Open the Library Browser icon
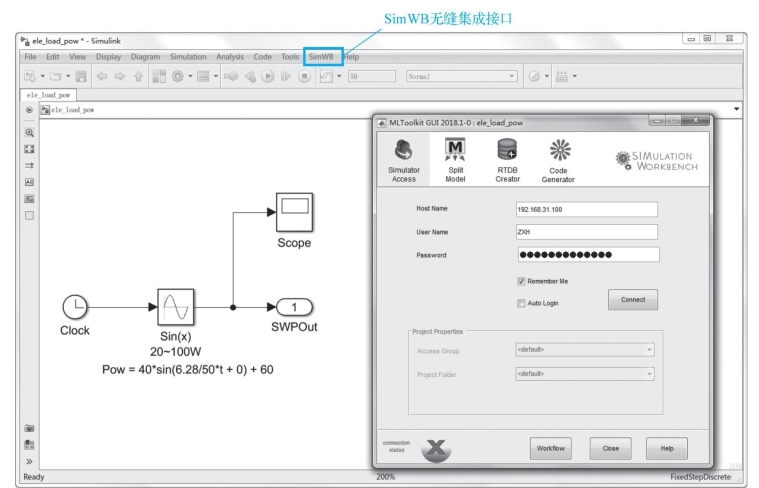 pyautogui.click(x=159, y=76)
